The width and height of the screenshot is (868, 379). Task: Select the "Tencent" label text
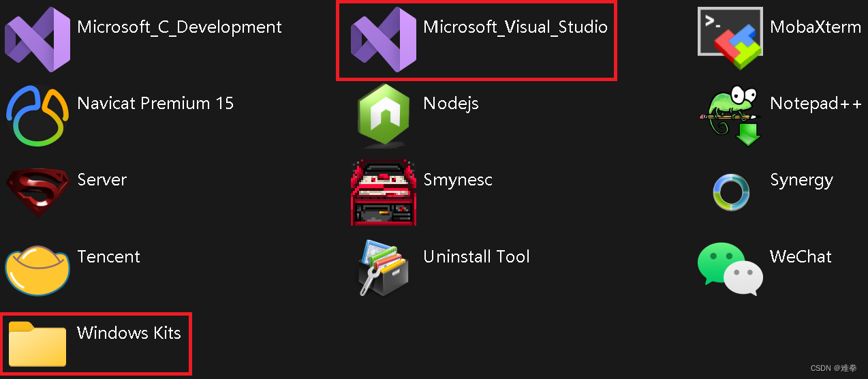[109, 257]
